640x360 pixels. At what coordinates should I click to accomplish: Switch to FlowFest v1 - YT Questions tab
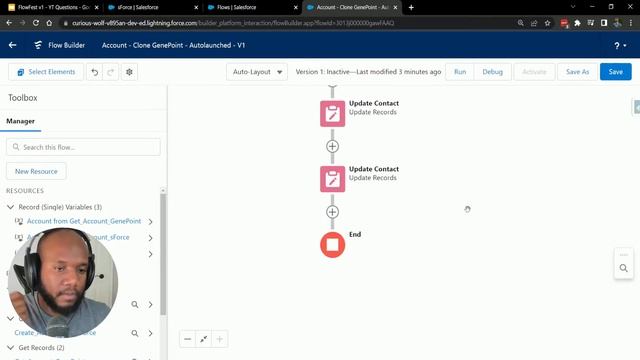(x=52, y=7)
